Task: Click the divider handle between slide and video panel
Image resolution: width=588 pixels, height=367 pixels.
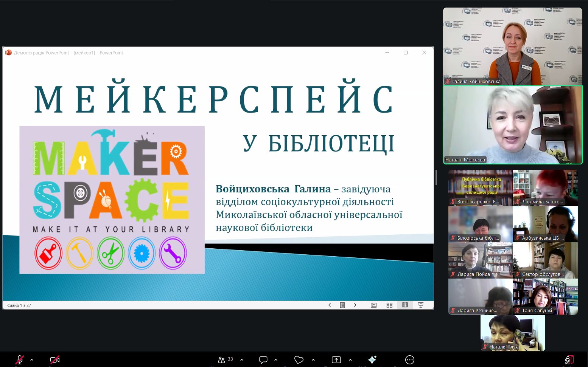Action: tap(436, 177)
